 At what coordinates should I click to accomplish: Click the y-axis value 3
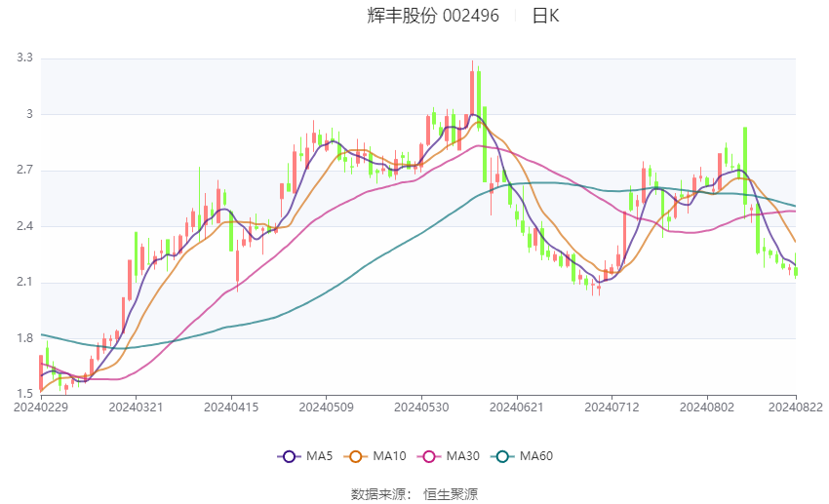pyautogui.click(x=29, y=114)
